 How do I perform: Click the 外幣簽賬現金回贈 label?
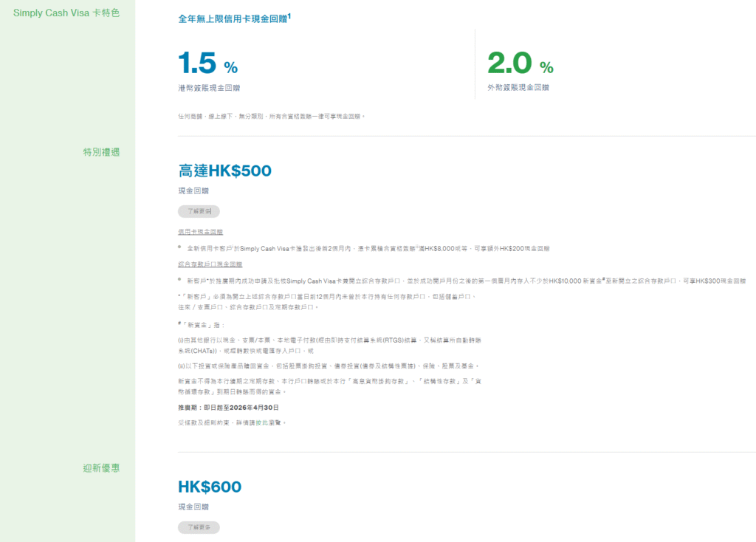click(518, 87)
